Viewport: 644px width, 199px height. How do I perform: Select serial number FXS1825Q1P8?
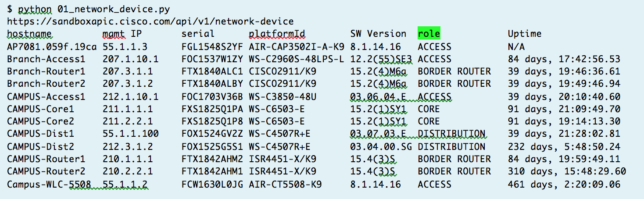[x=212, y=121]
